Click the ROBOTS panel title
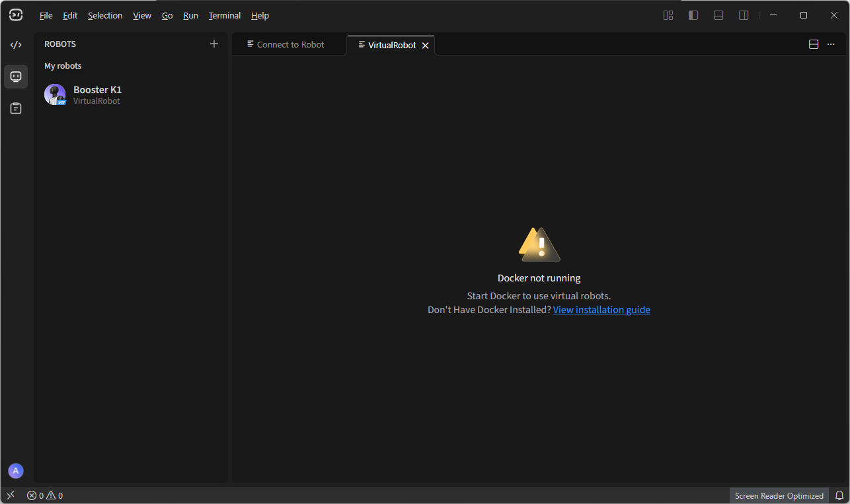This screenshot has width=850, height=504. point(60,44)
